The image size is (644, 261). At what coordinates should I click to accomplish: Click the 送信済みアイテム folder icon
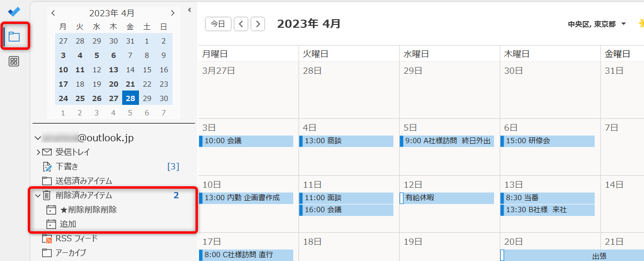pyautogui.click(x=46, y=181)
